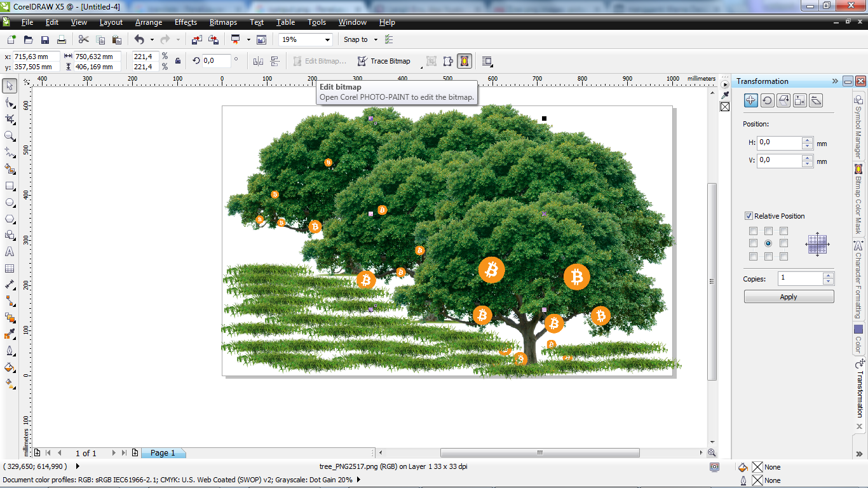This screenshot has height=488, width=868.
Task: Cut selection with the scissors icon
Action: [83, 39]
